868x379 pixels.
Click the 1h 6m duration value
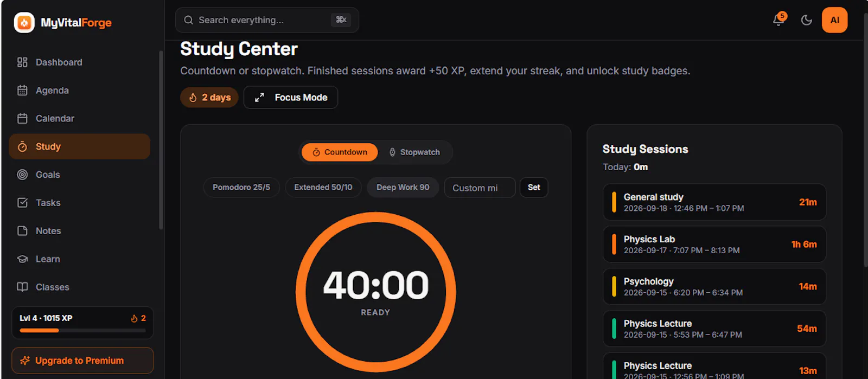coord(804,245)
